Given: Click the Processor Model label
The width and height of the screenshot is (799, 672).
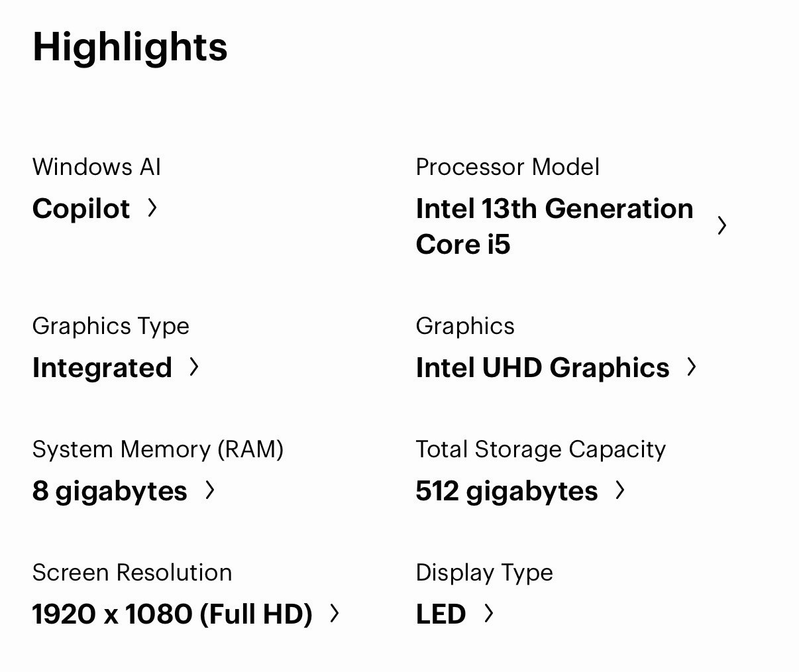Looking at the screenshot, I should click(507, 167).
